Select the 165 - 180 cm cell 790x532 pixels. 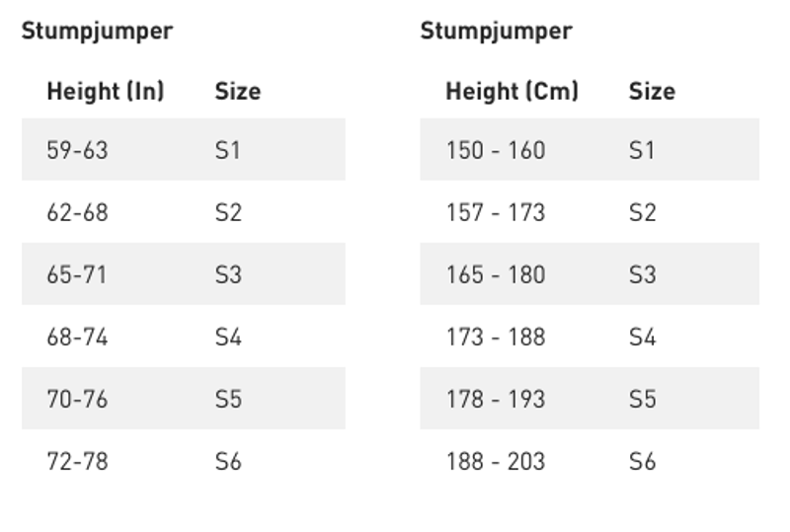495,274
